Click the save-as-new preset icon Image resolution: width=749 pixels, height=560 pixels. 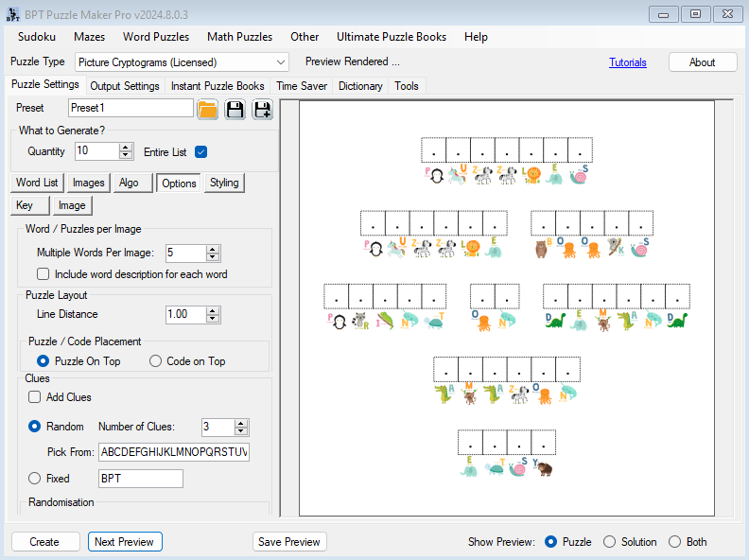262,109
